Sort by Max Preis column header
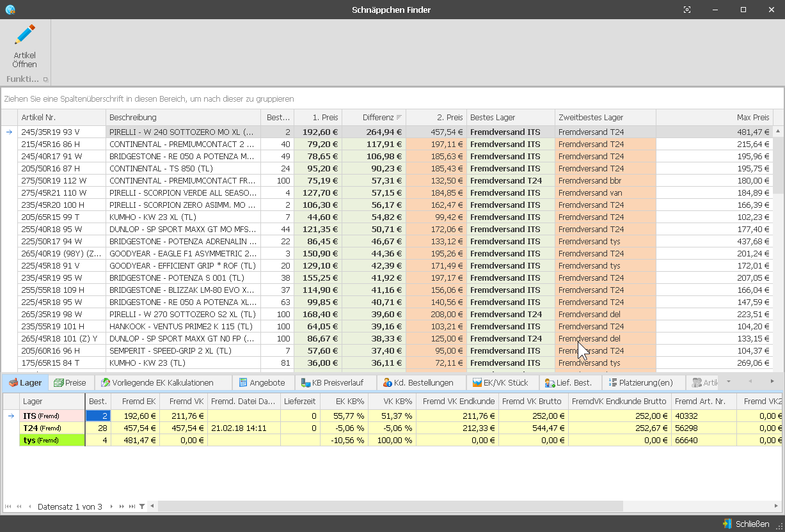 coord(715,118)
